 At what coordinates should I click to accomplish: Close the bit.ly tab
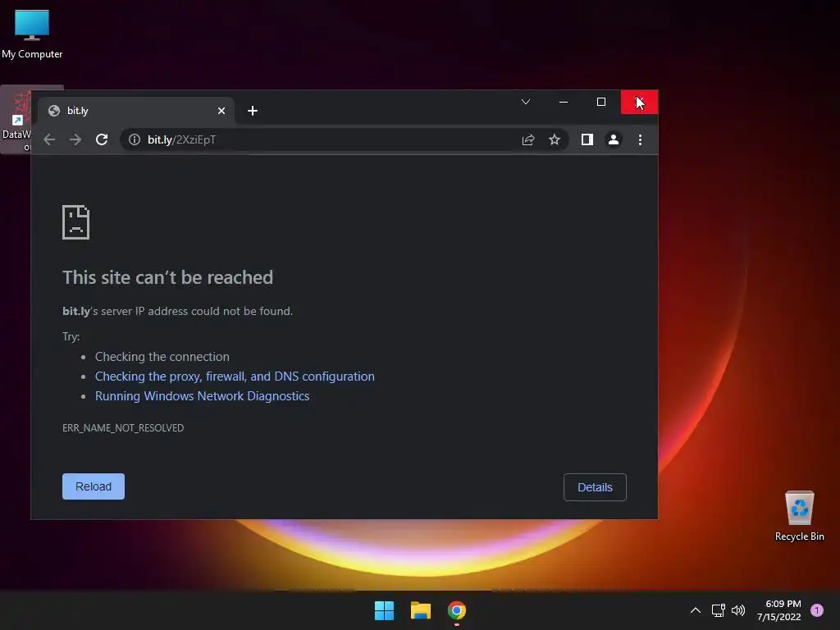coord(221,111)
